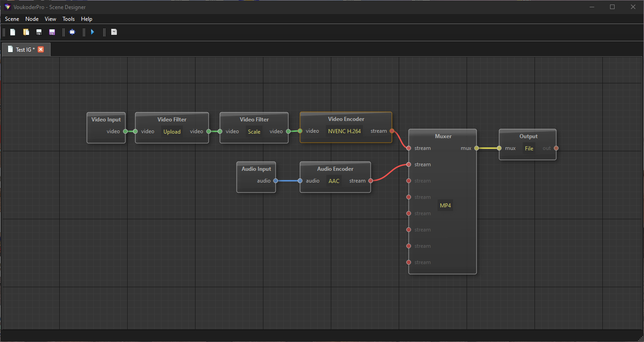Screen dimensions: 644x342
Task: Click the Audio Input node's audio output port
Action: point(276,181)
